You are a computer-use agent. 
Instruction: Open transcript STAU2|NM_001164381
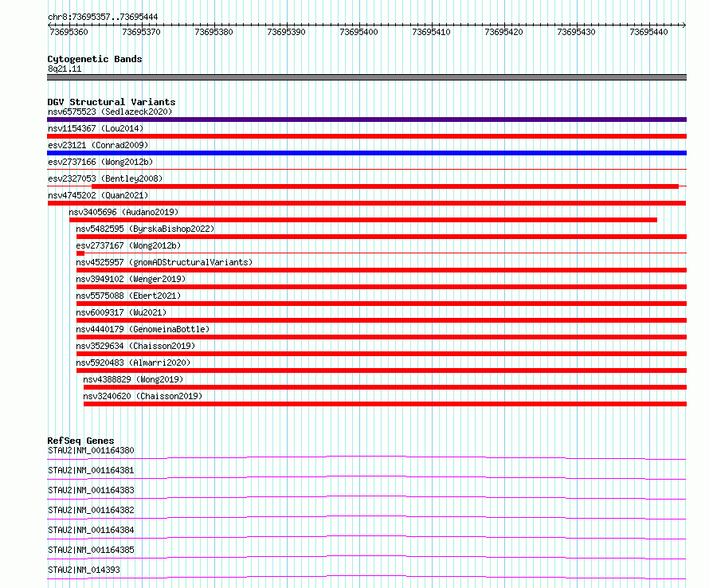pyautogui.click(x=91, y=470)
